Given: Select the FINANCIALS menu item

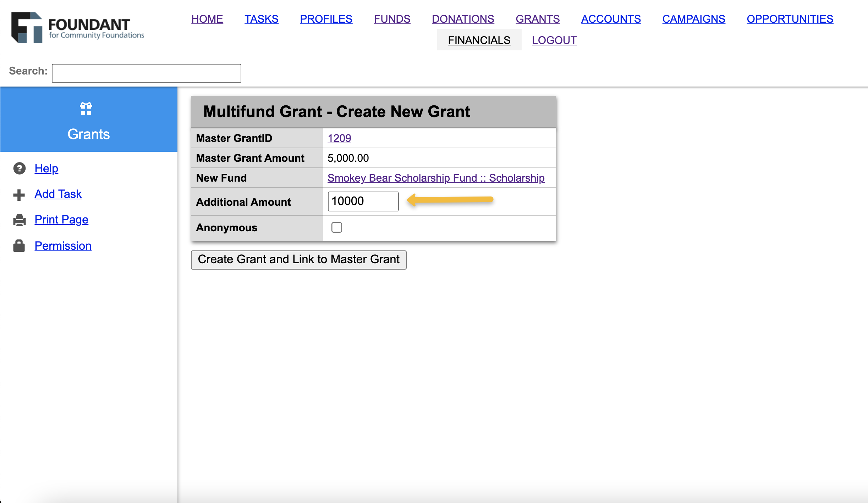Looking at the screenshot, I should pyautogui.click(x=479, y=40).
